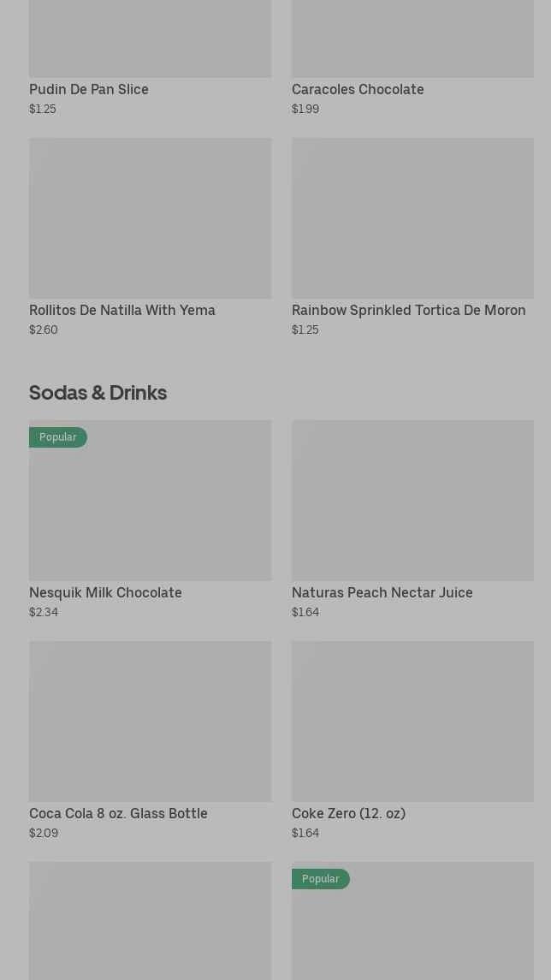Tap Rainbow Sprinkled Tortica De Moron photo

pyautogui.click(x=412, y=218)
